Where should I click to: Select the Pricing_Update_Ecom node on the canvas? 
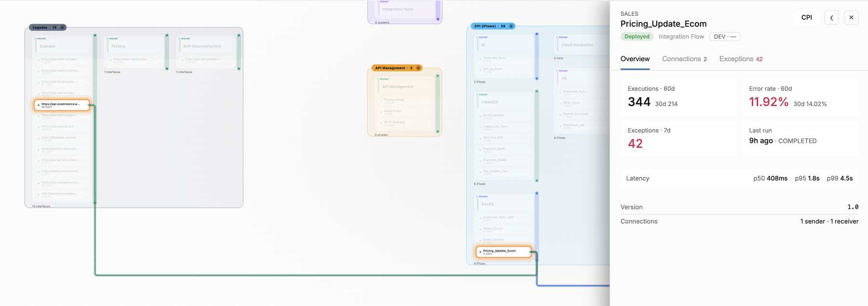pyautogui.click(x=503, y=252)
